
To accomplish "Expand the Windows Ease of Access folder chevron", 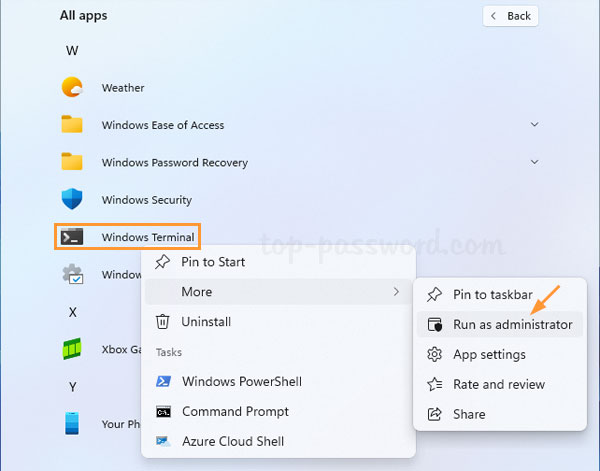I will 535,124.
